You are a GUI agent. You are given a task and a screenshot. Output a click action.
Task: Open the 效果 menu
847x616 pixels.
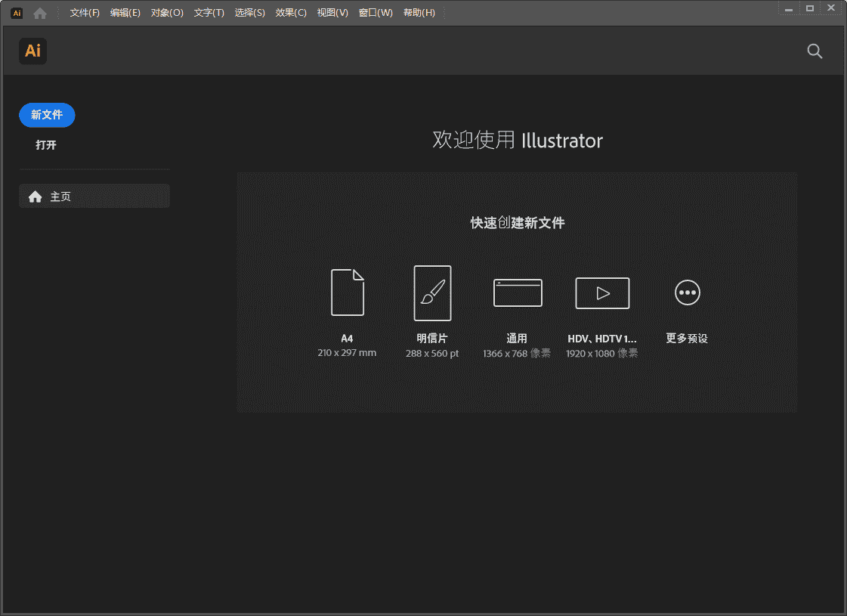(290, 12)
